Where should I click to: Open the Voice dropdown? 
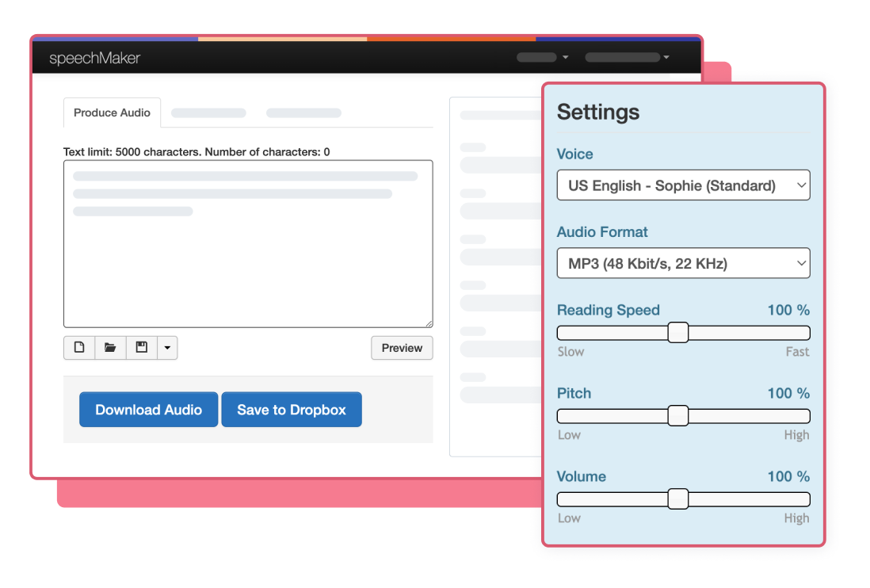[x=683, y=185]
